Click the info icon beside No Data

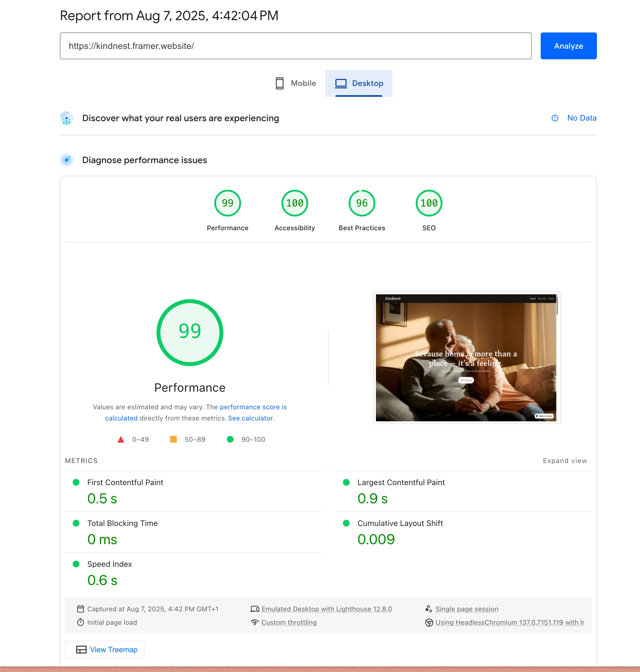tap(554, 118)
